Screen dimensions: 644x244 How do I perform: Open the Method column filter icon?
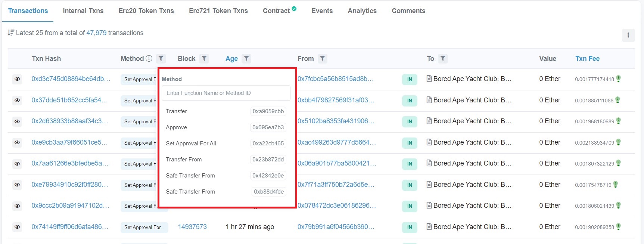pos(161,59)
